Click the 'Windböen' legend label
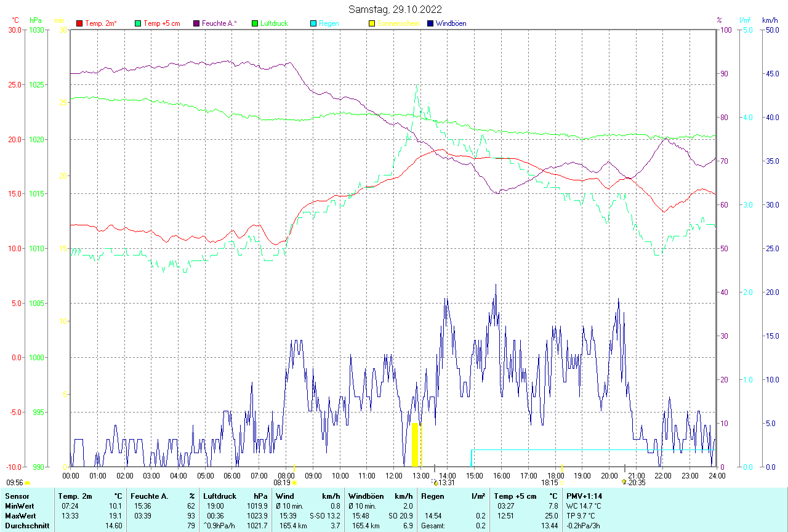The height and width of the screenshot is (532, 788). click(451, 23)
